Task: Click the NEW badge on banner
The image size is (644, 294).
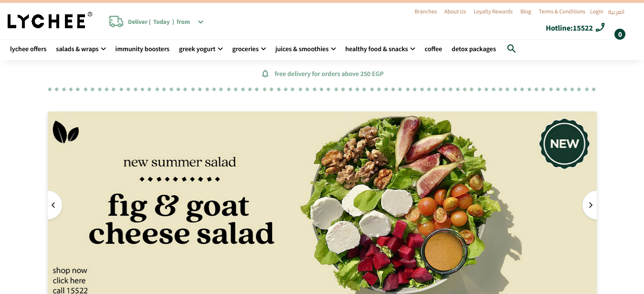Action: tap(564, 144)
